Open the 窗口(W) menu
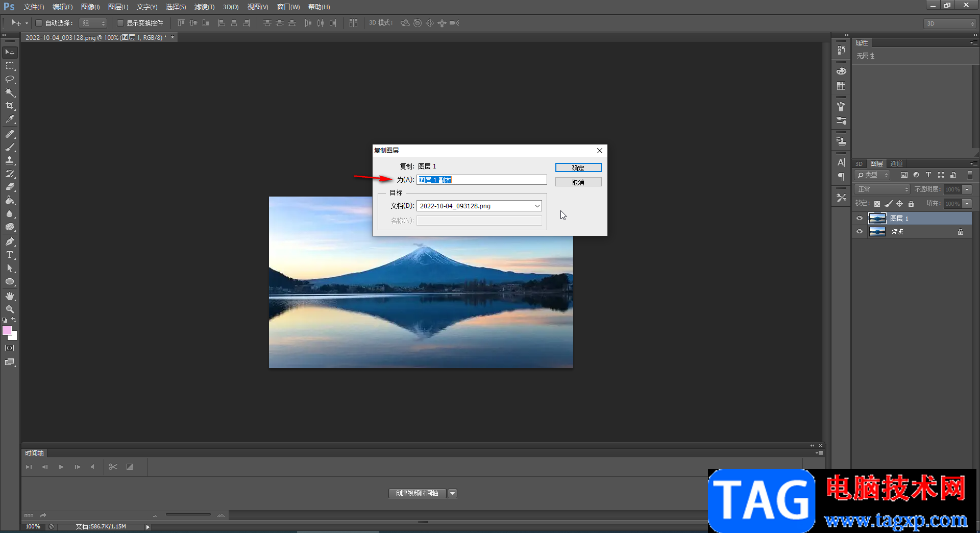Image resolution: width=980 pixels, height=533 pixels. pyautogui.click(x=288, y=7)
